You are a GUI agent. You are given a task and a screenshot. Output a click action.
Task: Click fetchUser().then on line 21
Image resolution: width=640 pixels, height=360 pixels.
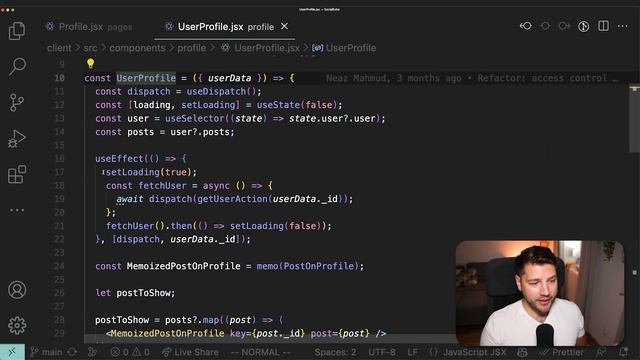(x=149, y=226)
